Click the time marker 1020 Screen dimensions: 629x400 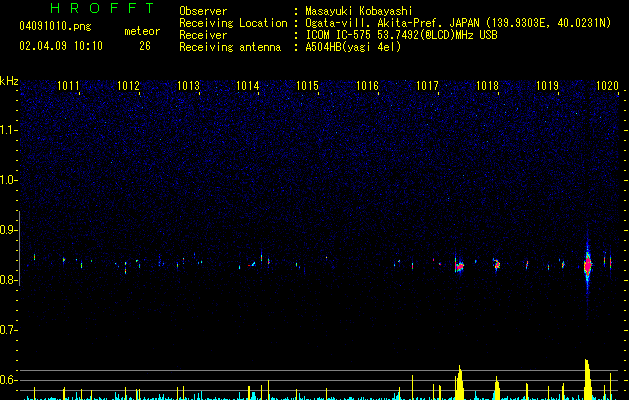click(607, 86)
